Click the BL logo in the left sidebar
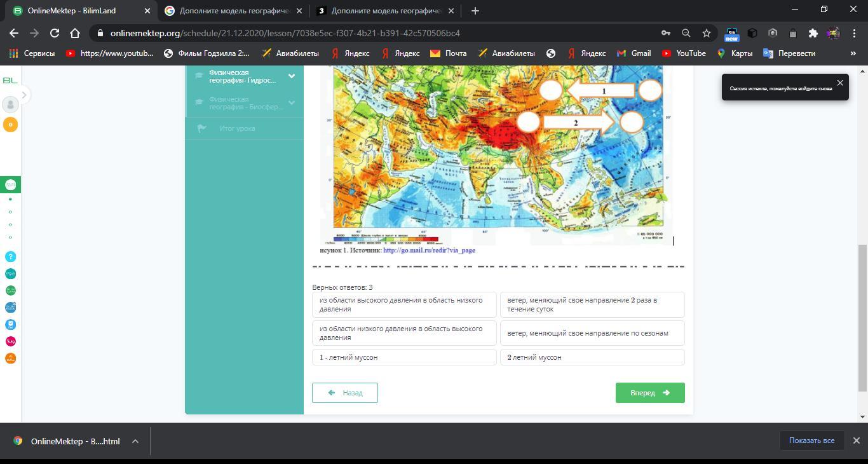The height and width of the screenshot is (464, 868). [10, 80]
